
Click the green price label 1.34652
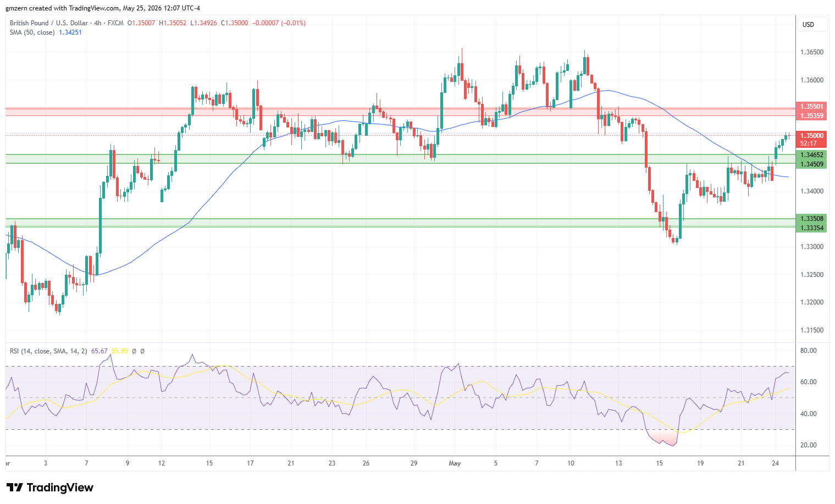pos(812,155)
